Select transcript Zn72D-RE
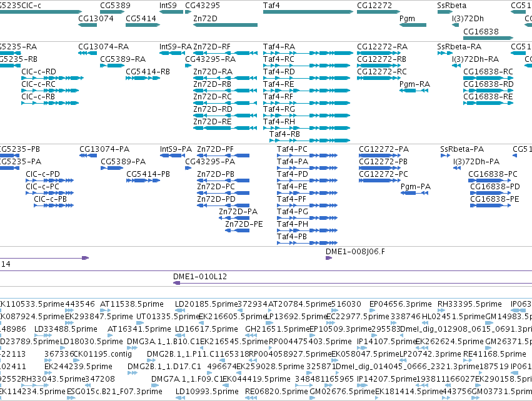Screen dimensions: 532x401 [x=225, y=128]
